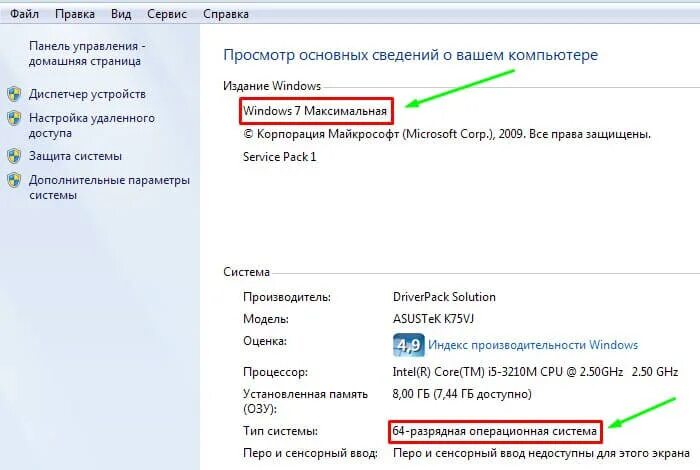Click shield icon beside Настройка удаленного доступа
Image resolution: width=700 pixels, height=470 pixels.
coord(14,118)
